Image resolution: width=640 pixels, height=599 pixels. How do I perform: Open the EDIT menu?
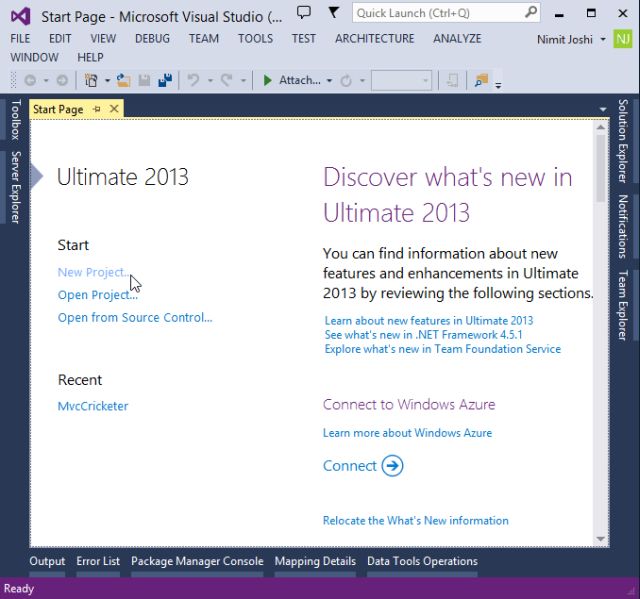click(60, 38)
